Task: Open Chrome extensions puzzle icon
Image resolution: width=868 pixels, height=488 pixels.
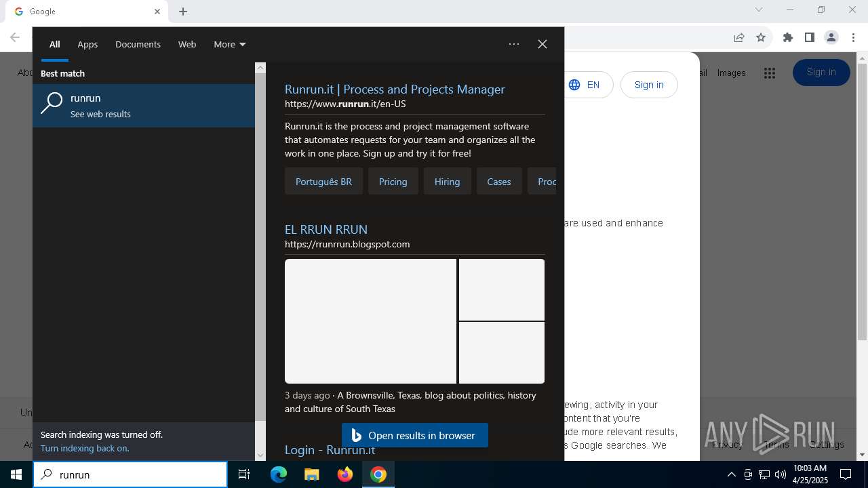Action: (x=788, y=37)
